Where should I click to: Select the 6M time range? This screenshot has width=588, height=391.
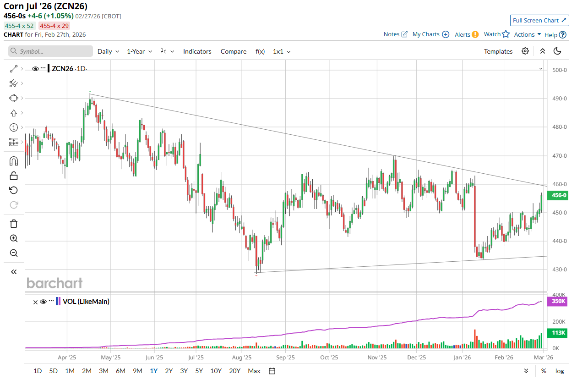tap(120, 371)
